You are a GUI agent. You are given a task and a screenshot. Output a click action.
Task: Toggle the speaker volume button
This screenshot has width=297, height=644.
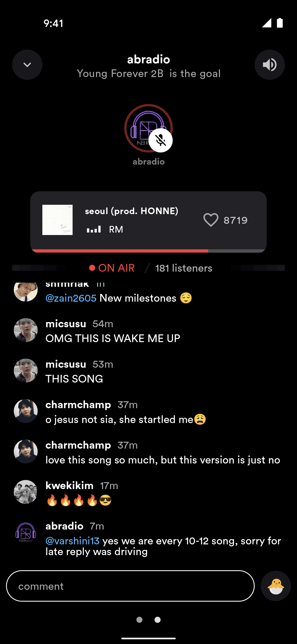tap(269, 65)
